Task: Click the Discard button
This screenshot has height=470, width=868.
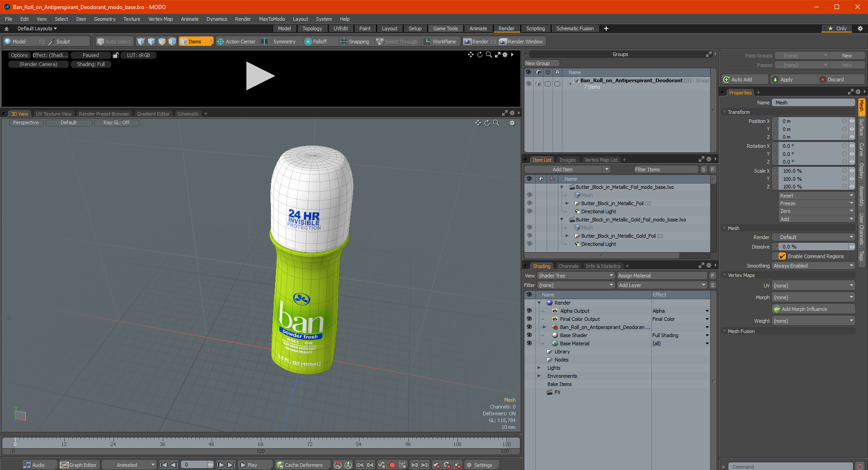Action: point(841,80)
